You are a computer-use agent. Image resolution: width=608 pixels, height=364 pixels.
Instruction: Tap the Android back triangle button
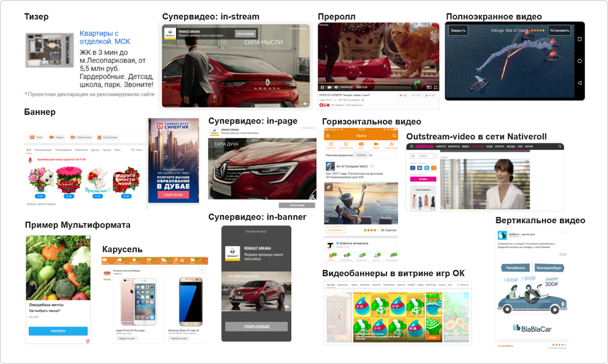click(580, 83)
